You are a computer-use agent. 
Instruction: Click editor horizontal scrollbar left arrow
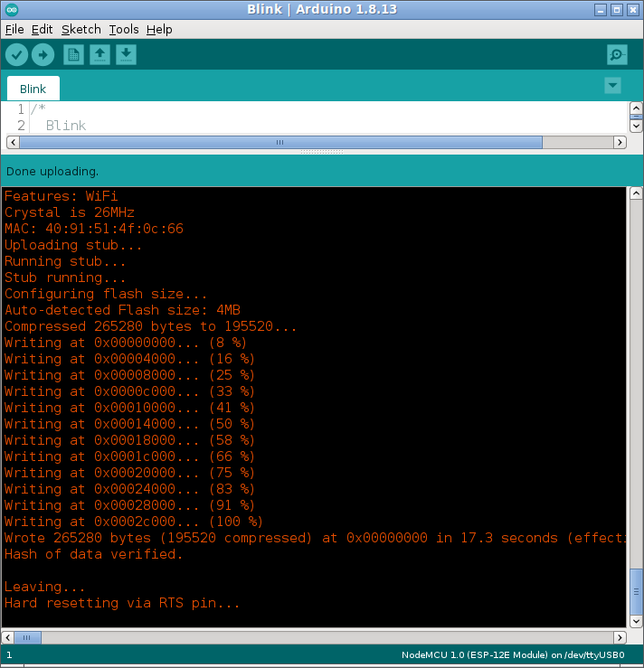pyautogui.click(x=13, y=142)
